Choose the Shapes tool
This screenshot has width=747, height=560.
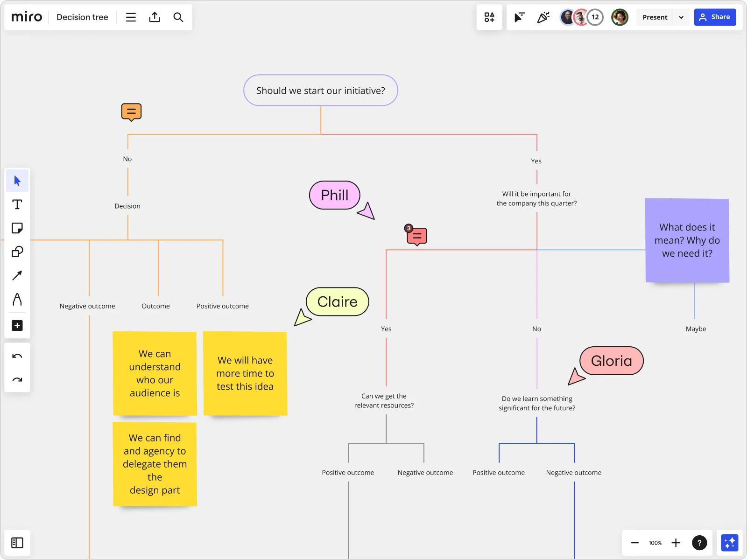17,252
